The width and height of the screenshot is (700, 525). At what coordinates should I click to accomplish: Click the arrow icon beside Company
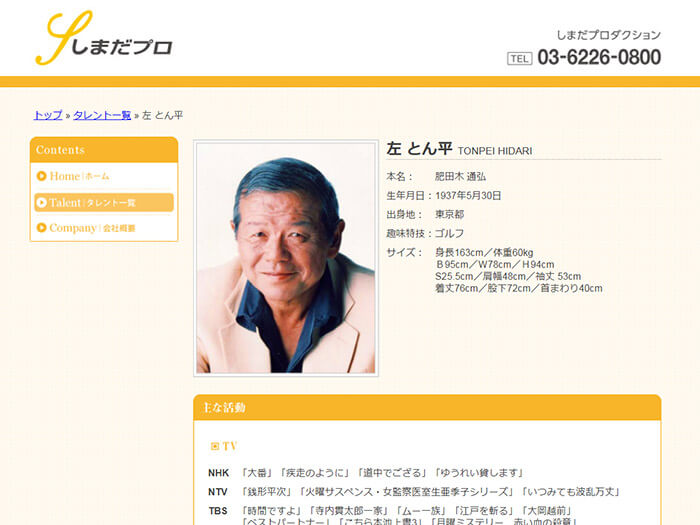pos(42,228)
